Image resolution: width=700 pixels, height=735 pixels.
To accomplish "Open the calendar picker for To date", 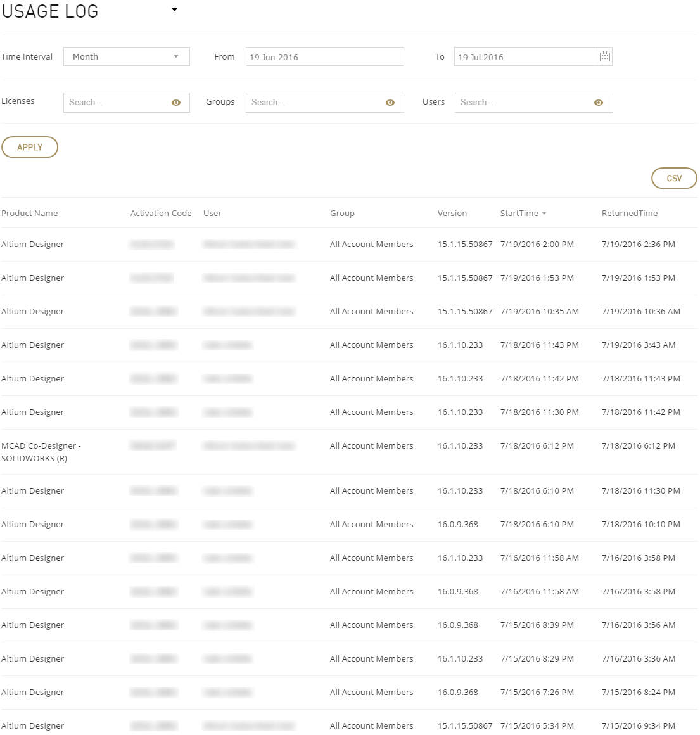I will click(604, 57).
